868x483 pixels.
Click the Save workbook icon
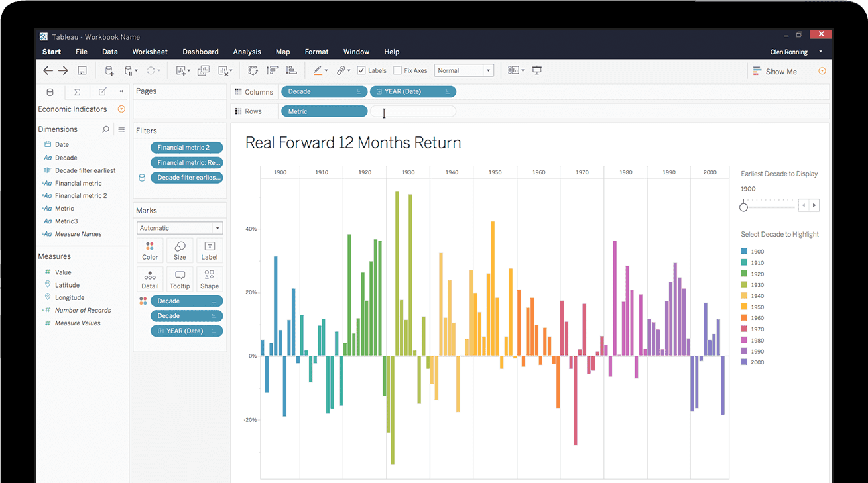[x=82, y=70]
